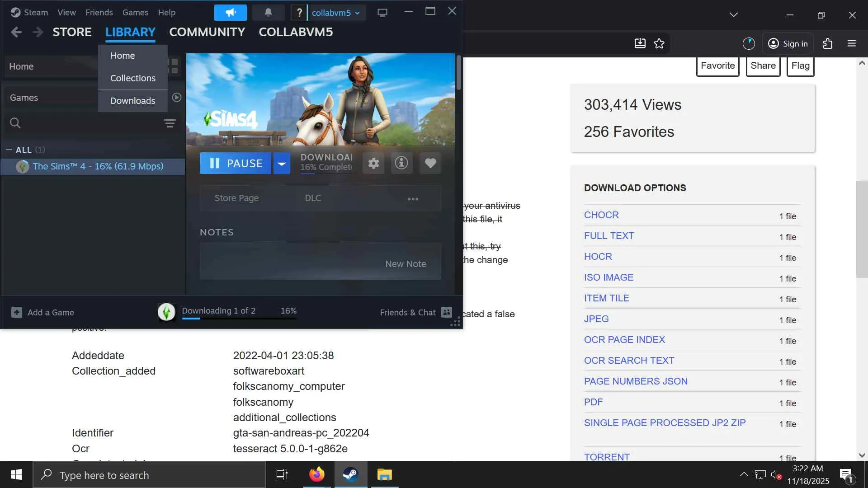Open game info icon
Screen dimensions: 868x488
(401, 163)
